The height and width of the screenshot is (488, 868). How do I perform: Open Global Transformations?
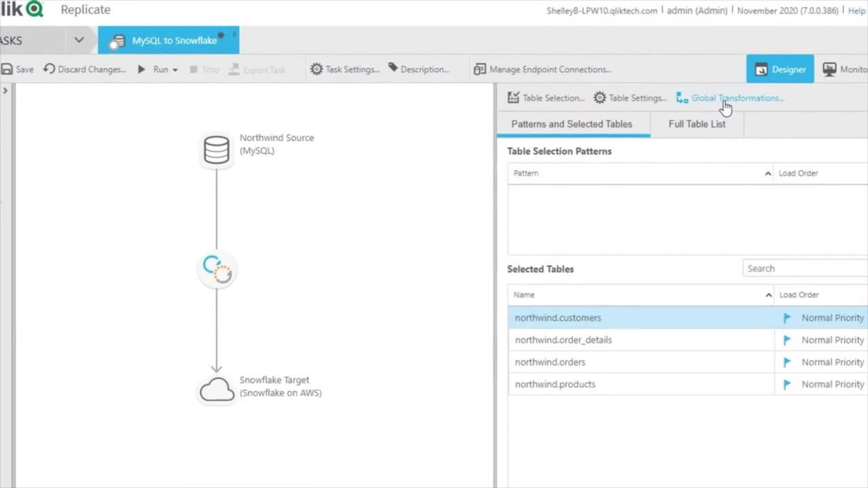(x=730, y=98)
